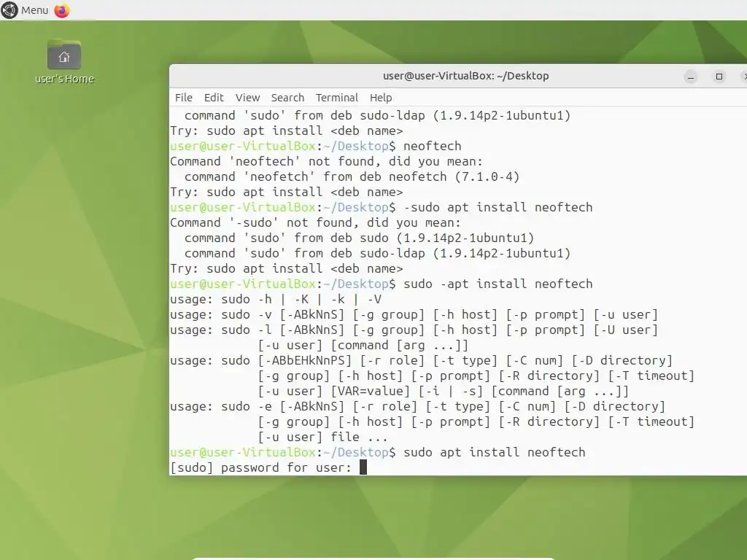Open the user's Home desktop folder
Screen dimensions: 747x560
[64, 55]
